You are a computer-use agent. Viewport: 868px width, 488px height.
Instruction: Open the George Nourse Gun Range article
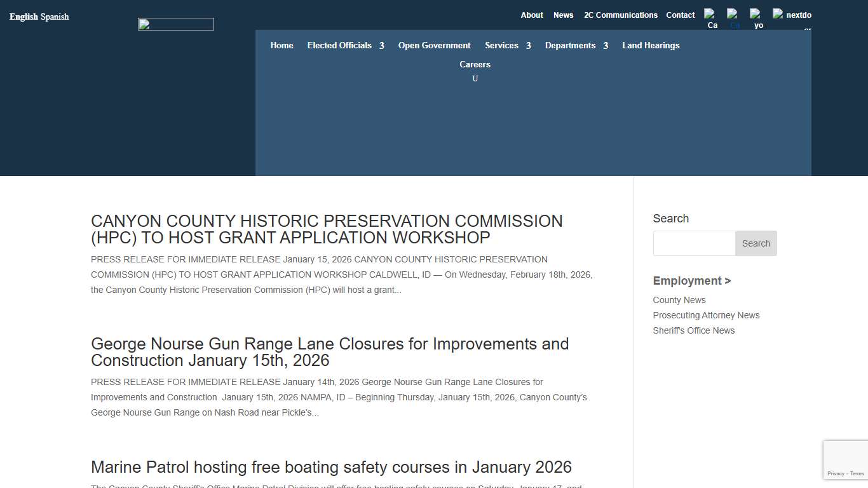(329, 352)
